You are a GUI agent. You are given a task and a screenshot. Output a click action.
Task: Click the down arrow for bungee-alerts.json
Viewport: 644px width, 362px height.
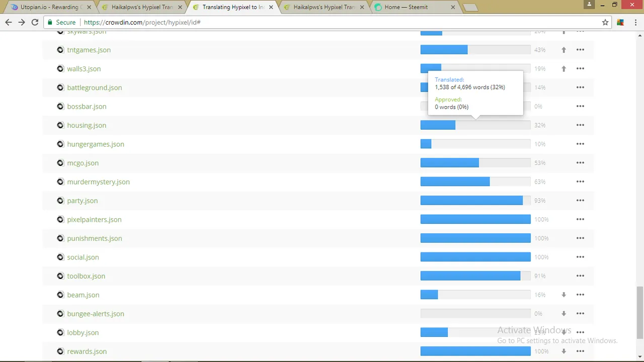[x=563, y=314]
